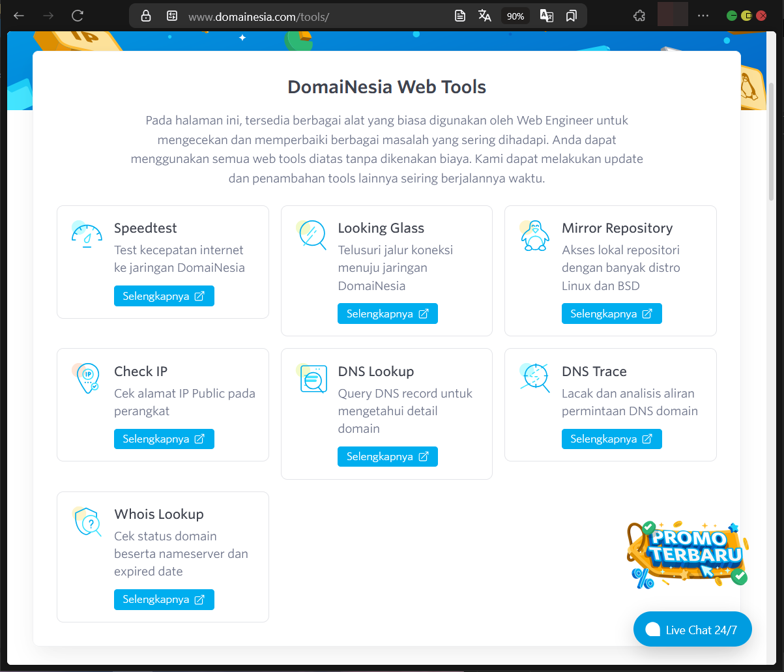This screenshot has width=784, height=672.
Task: Open Selengkapnya under Speedtest
Action: 164,296
